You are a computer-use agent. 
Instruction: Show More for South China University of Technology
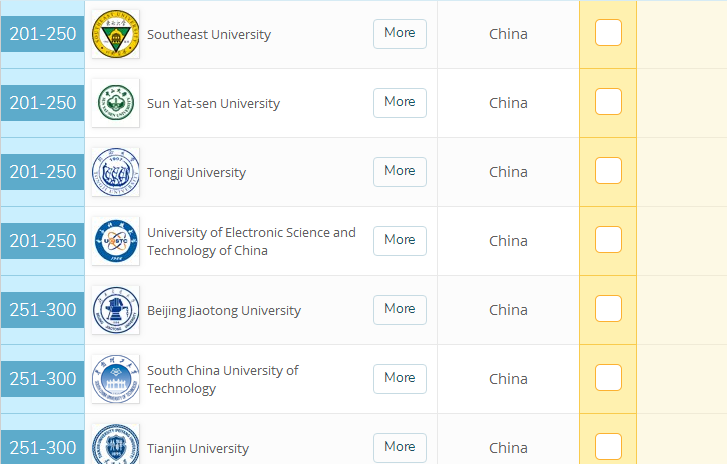click(x=399, y=378)
